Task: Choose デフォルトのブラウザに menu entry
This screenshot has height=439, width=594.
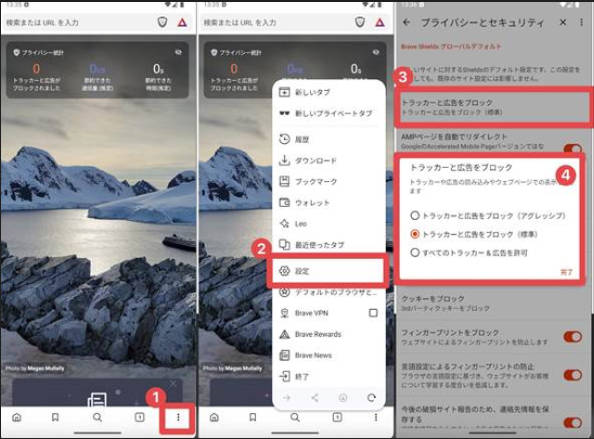Action: click(x=329, y=292)
